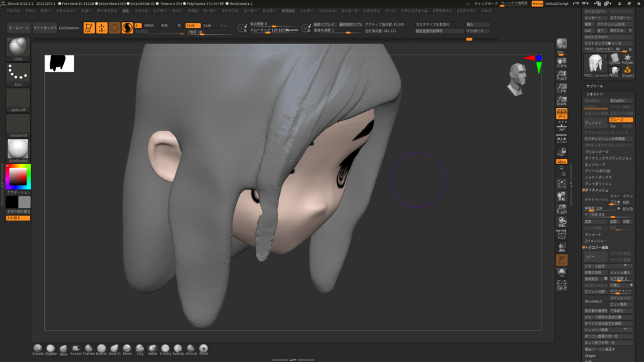Click the color picker gradient square
644x362 pixels.
(18, 178)
